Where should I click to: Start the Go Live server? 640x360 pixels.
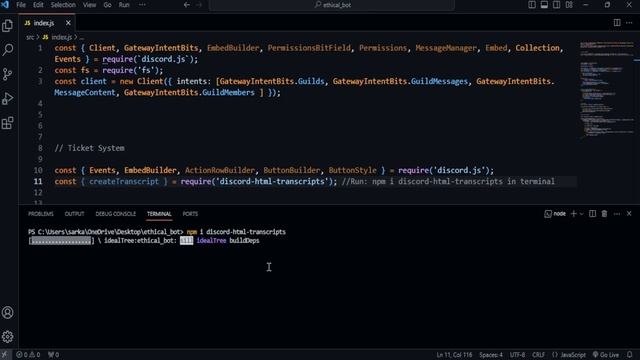coord(606,355)
